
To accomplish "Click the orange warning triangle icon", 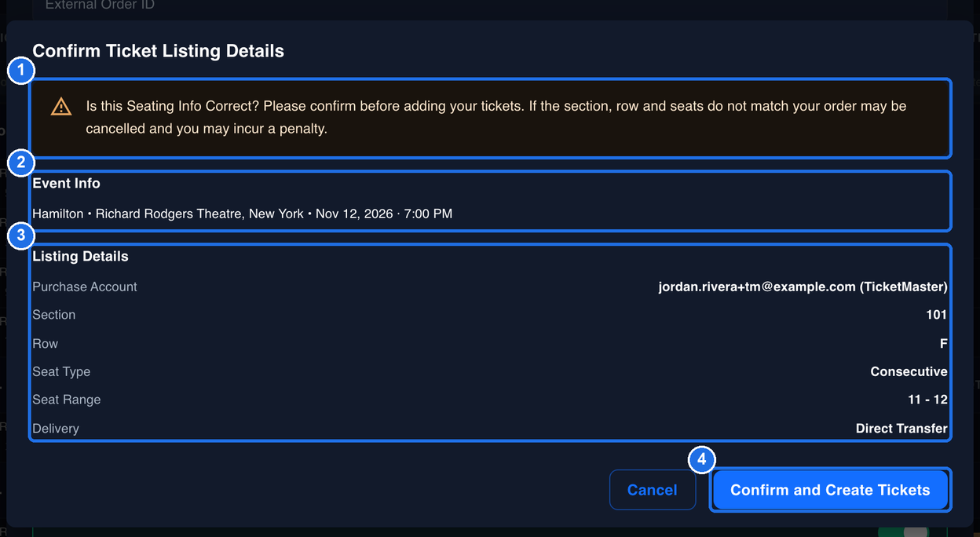I will click(x=61, y=107).
